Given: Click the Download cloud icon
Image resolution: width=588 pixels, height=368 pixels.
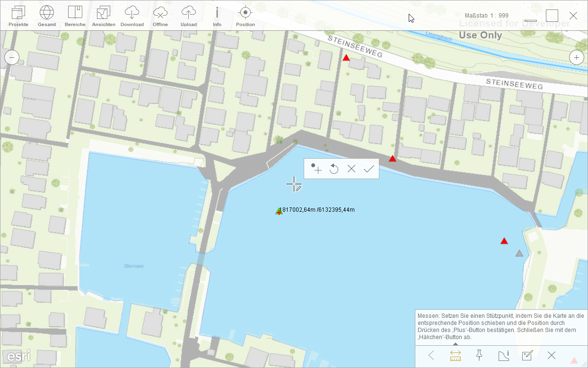Looking at the screenshot, I should pyautogui.click(x=132, y=16).
